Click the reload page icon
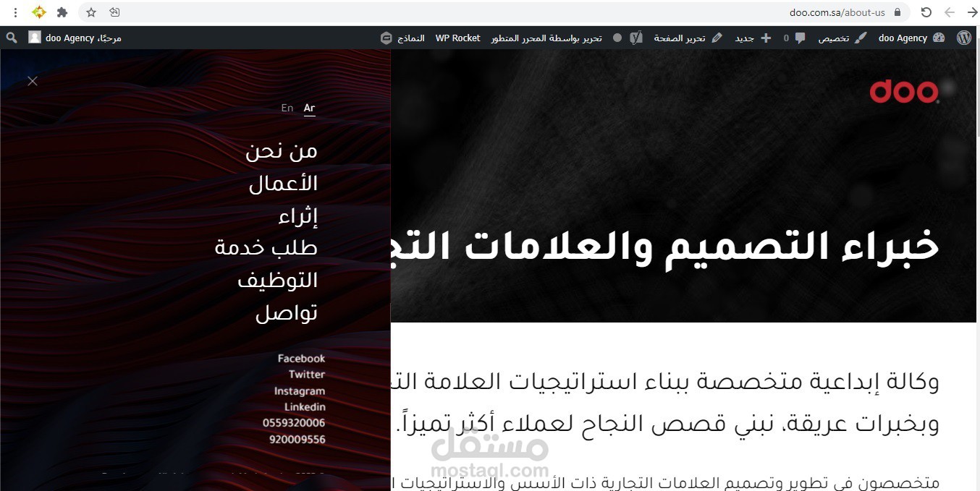The image size is (980, 491). click(926, 12)
